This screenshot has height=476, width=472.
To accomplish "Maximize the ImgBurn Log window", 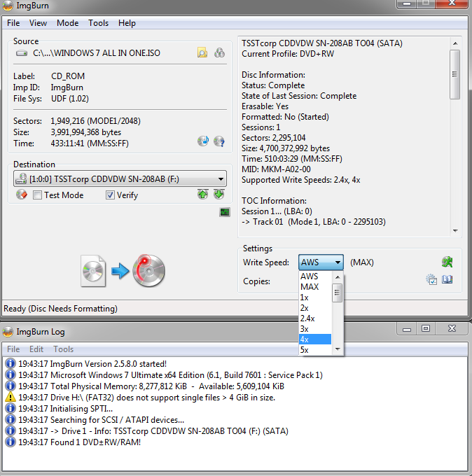I will [426, 329].
